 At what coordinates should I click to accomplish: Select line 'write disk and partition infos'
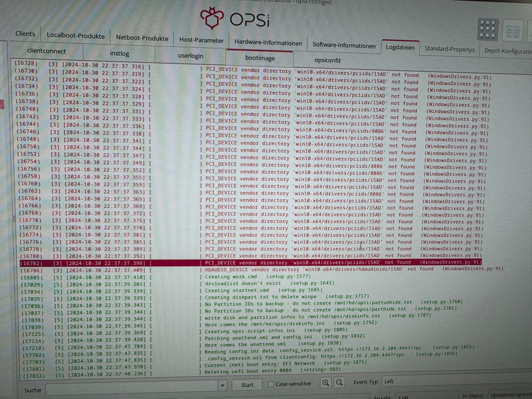pyautogui.click(x=227, y=318)
